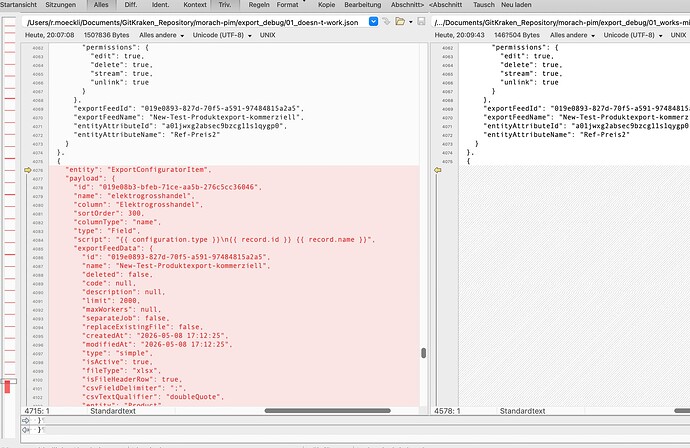Screen dimensions: 690x448
Task: Click the right file path field
Action: tap(560, 22)
